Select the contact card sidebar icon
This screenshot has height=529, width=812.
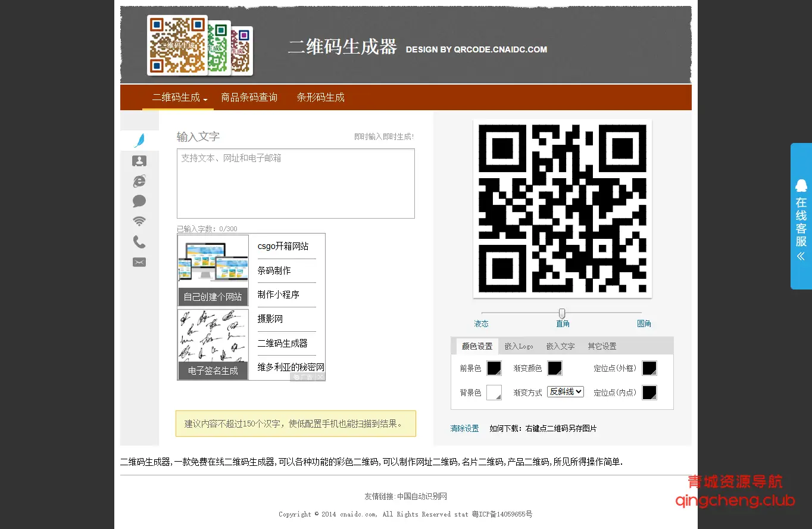click(139, 161)
